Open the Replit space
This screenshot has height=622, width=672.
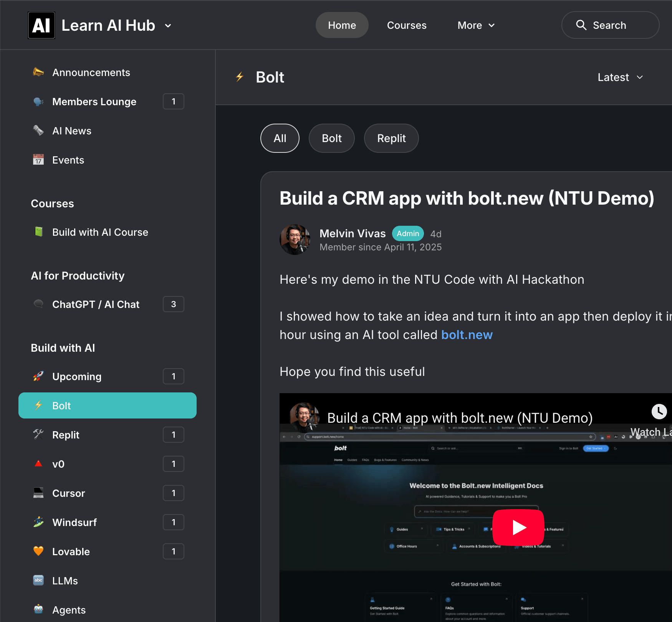tap(108, 435)
